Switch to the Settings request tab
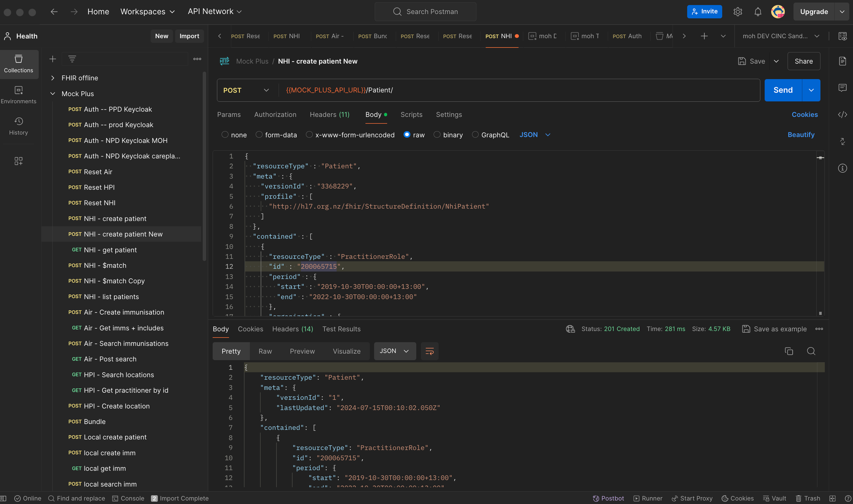Image resolution: width=853 pixels, height=504 pixels. (x=449, y=115)
